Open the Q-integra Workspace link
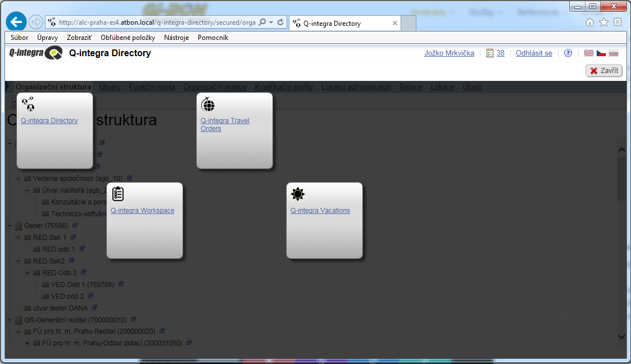The width and height of the screenshot is (631, 364). click(x=143, y=210)
